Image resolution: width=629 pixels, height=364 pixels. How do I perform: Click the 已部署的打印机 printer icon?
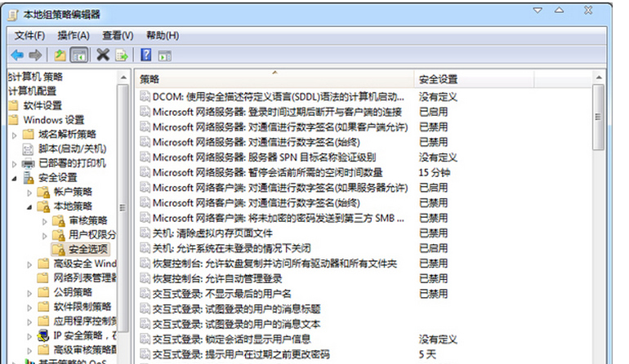[x=28, y=163]
